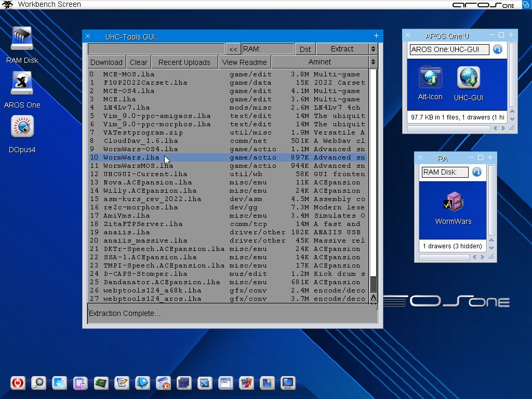Open the WormWars drawer in RAM Disk
532x399 pixels.
[x=453, y=203]
